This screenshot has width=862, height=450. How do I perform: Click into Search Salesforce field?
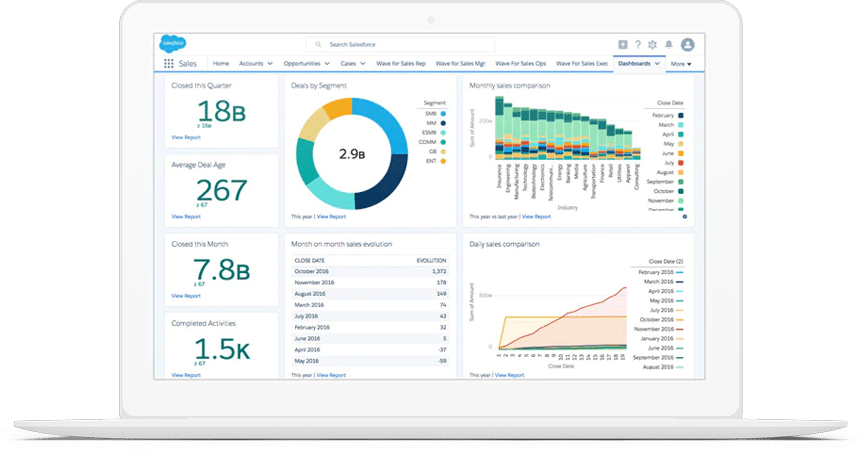coord(400,45)
